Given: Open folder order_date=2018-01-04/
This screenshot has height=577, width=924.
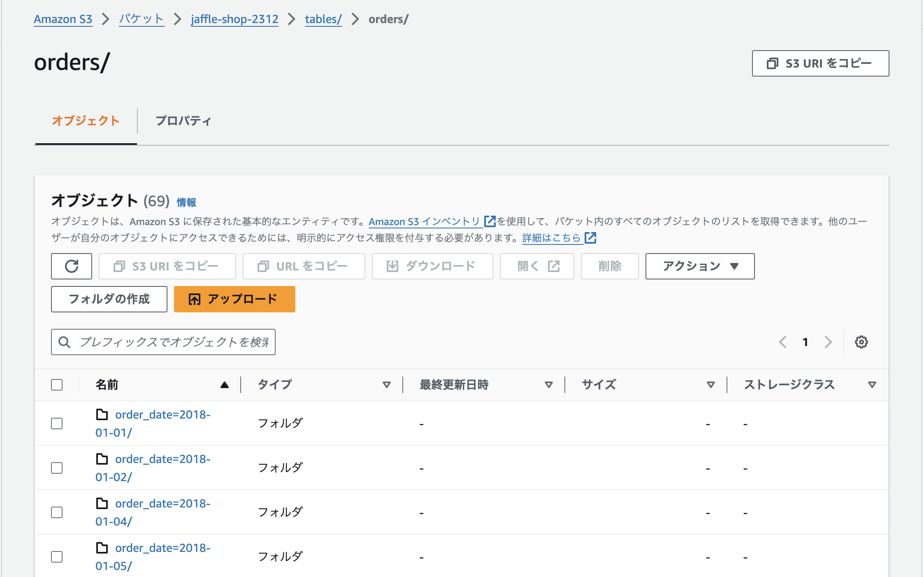Looking at the screenshot, I should point(153,512).
